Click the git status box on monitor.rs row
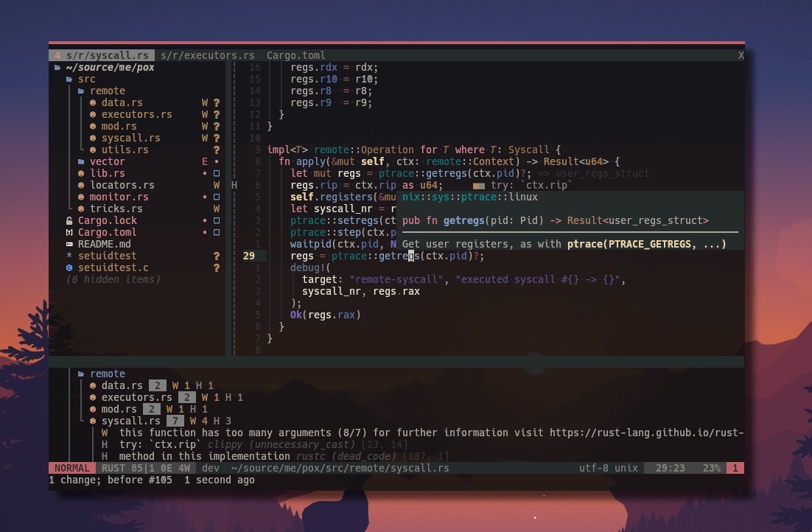Viewport: 812px width, 532px height. pos(217,197)
